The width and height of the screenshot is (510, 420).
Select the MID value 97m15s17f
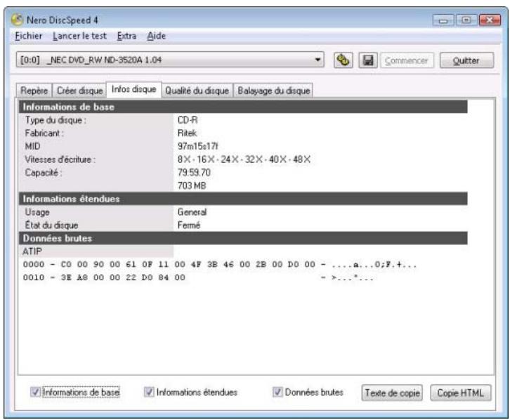pyautogui.click(x=197, y=146)
